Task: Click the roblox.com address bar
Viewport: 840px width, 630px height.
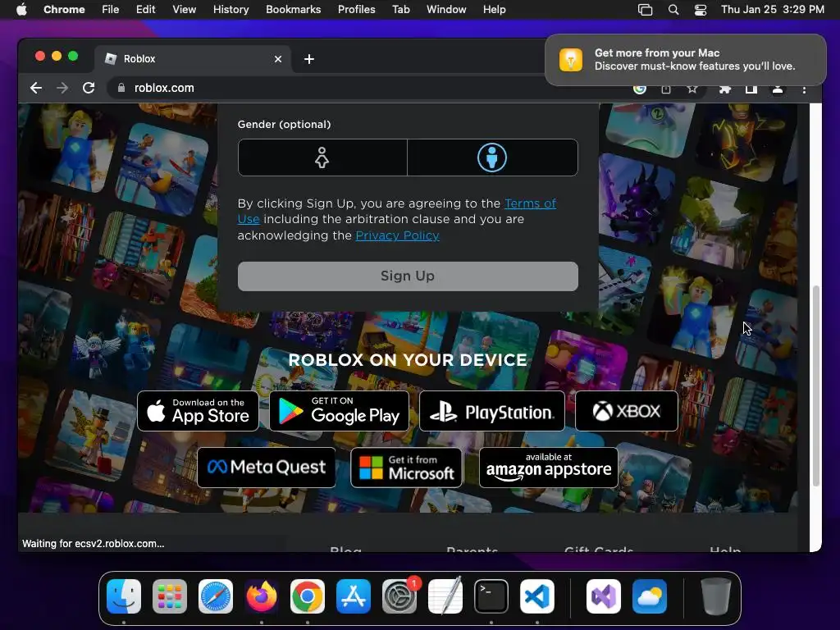Action: coord(370,88)
